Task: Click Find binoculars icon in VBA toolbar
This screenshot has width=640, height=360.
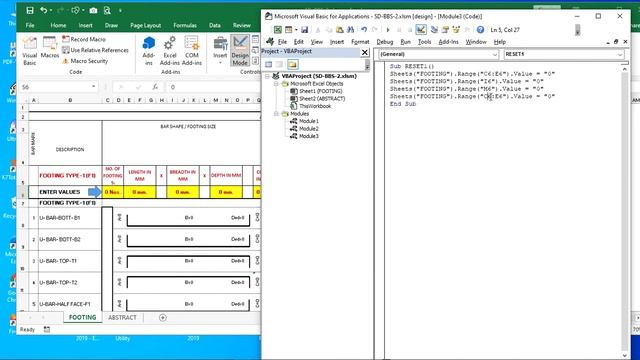Action: click(350, 30)
